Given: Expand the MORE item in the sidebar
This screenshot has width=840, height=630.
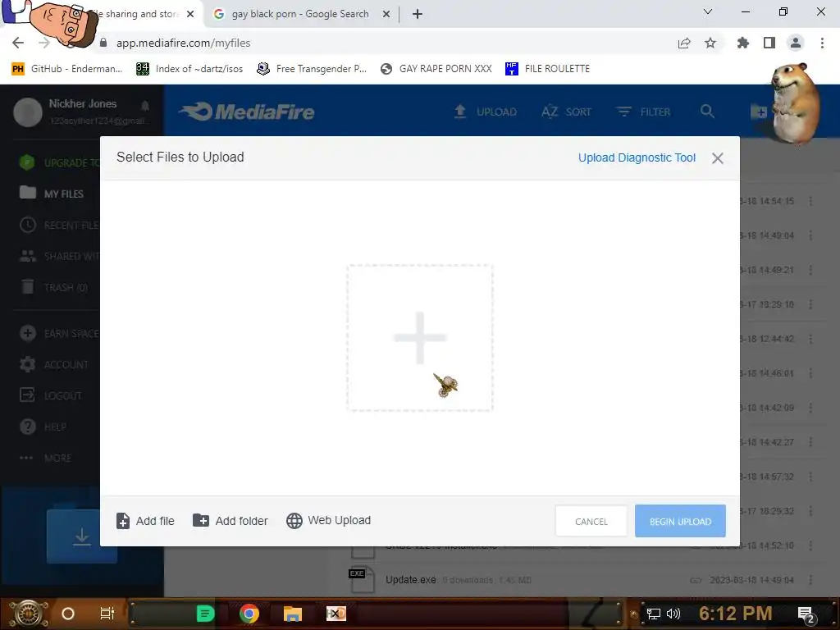Looking at the screenshot, I should tap(45, 458).
